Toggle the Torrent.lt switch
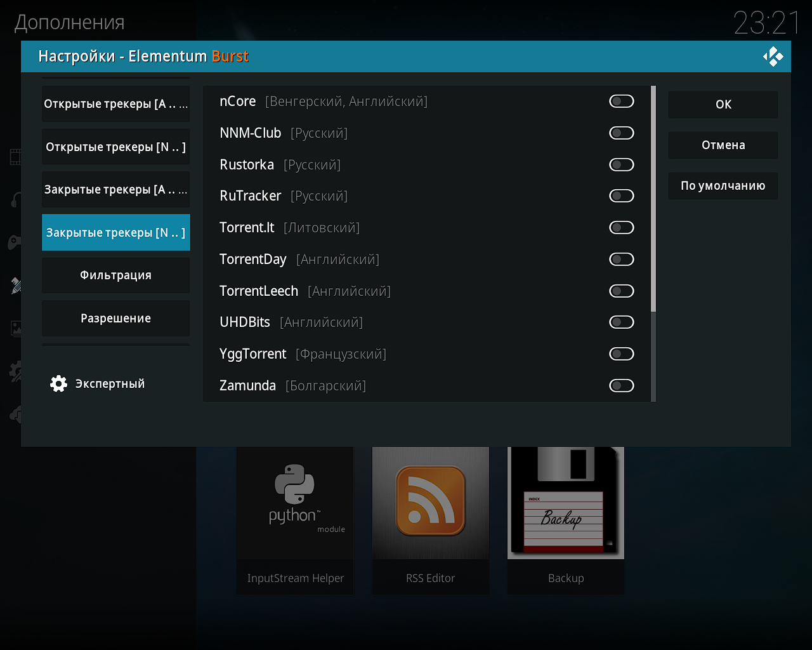812x650 pixels. [x=622, y=227]
